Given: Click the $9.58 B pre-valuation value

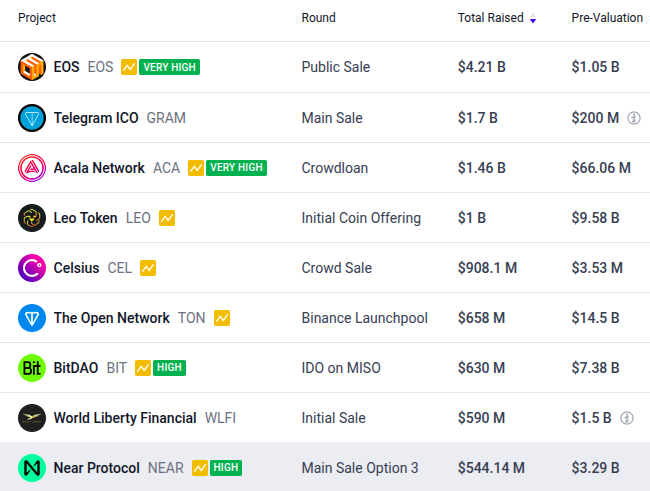Looking at the screenshot, I should [596, 218].
